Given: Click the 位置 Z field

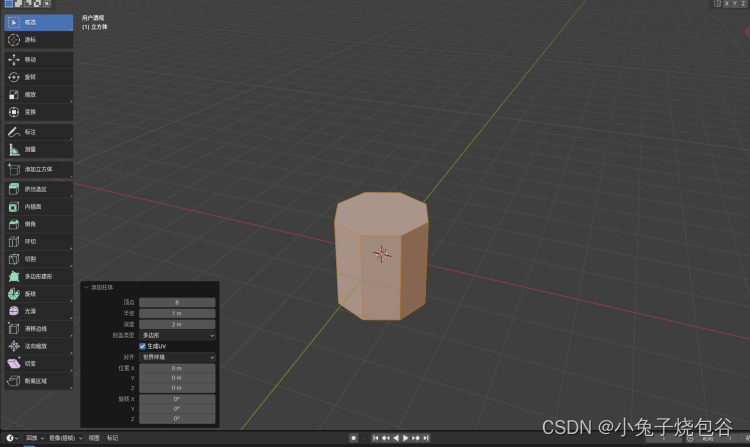Looking at the screenshot, I should 177,388.
